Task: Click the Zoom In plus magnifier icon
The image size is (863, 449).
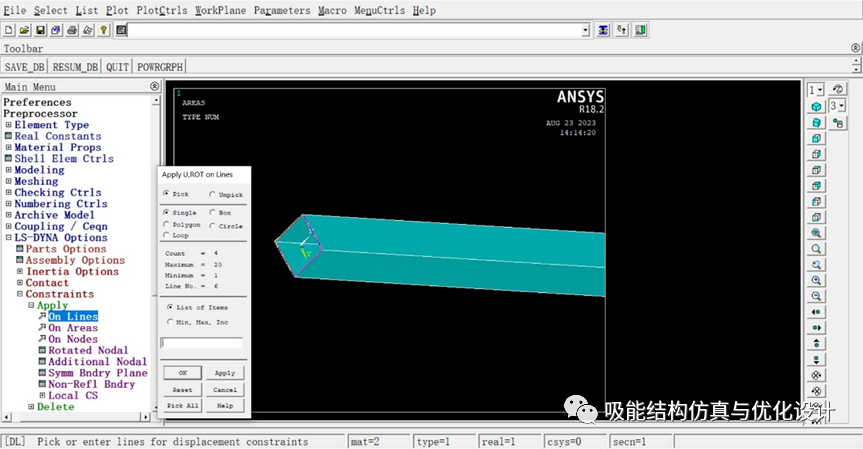Action: [x=816, y=280]
